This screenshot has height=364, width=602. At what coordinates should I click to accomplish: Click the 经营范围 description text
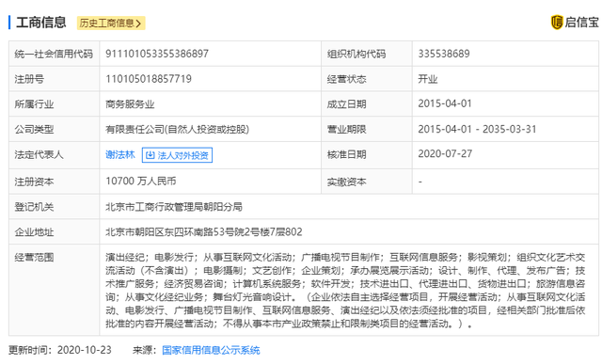pos(345,291)
